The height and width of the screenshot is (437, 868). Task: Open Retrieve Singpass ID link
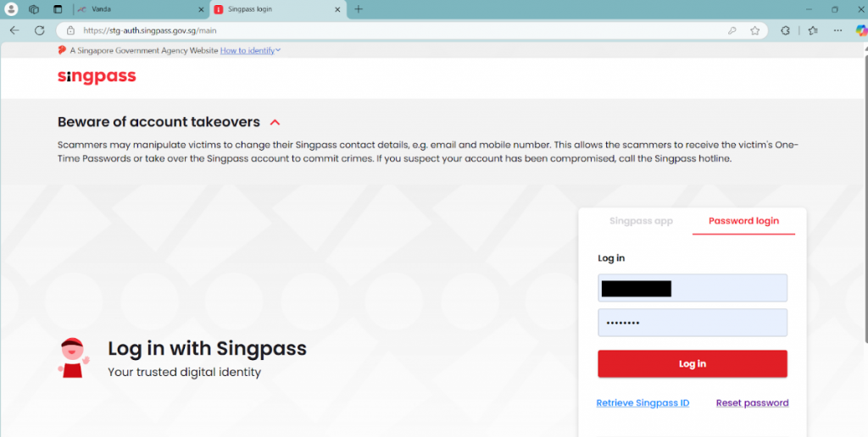click(643, 403)
